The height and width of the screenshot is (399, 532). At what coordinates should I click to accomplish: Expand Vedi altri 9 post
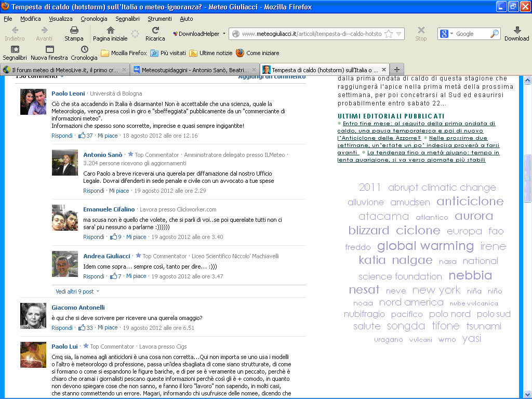[77, 291]
